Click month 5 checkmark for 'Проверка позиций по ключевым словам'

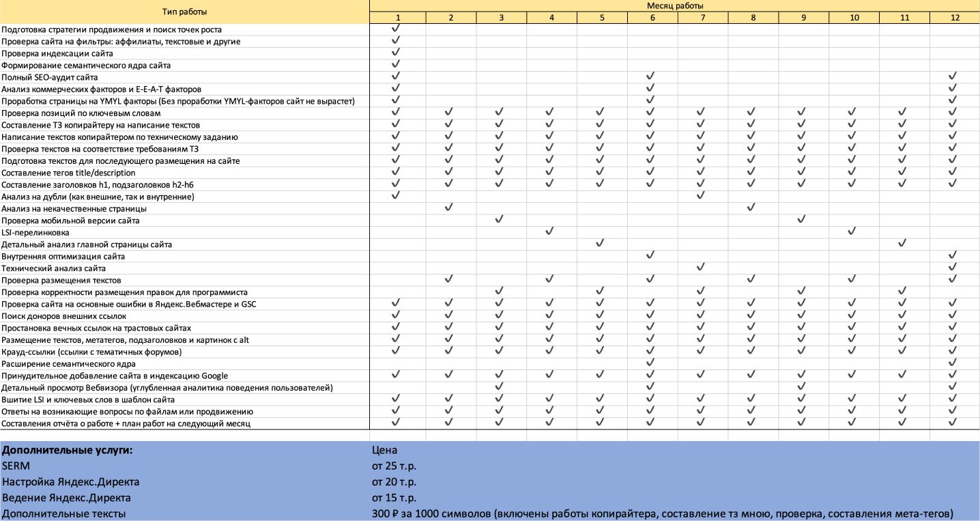600,111
